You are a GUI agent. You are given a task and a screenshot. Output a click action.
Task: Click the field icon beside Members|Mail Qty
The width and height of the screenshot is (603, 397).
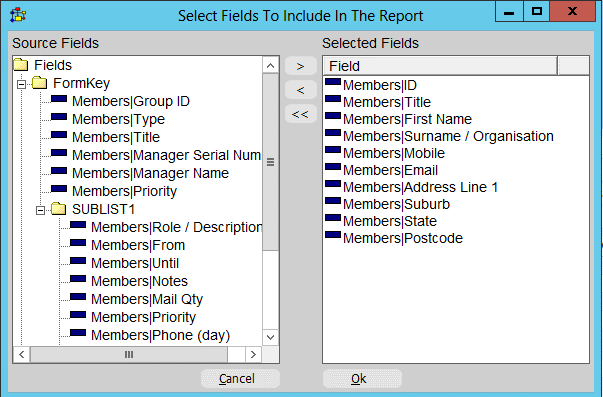click(78, 297)
